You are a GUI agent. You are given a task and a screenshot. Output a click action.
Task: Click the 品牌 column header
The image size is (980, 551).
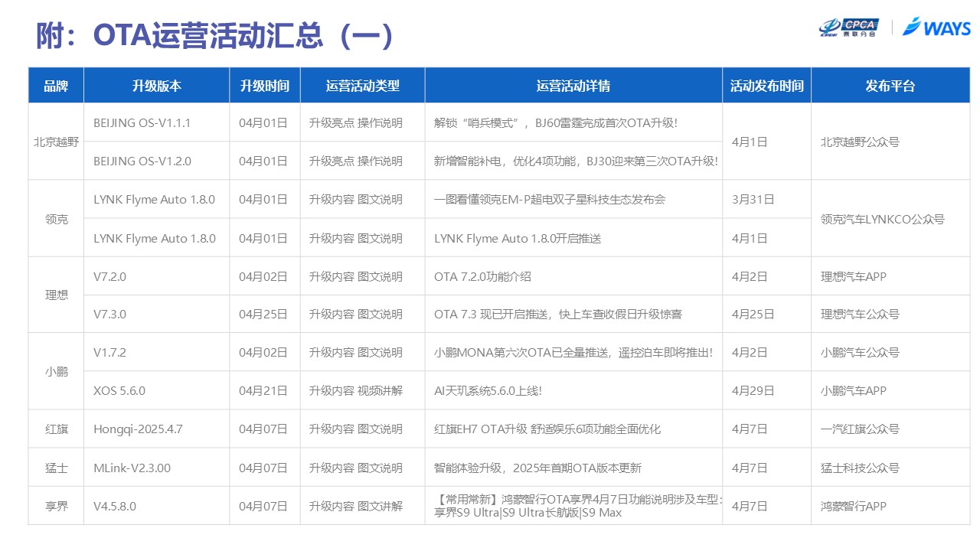56,86
